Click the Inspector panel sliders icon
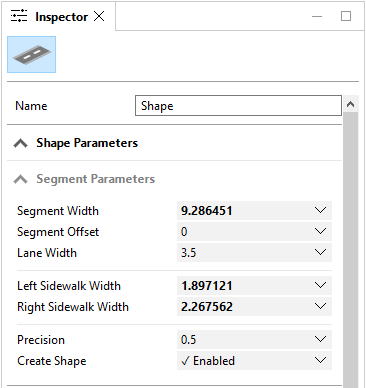 [x=19, y=16]
